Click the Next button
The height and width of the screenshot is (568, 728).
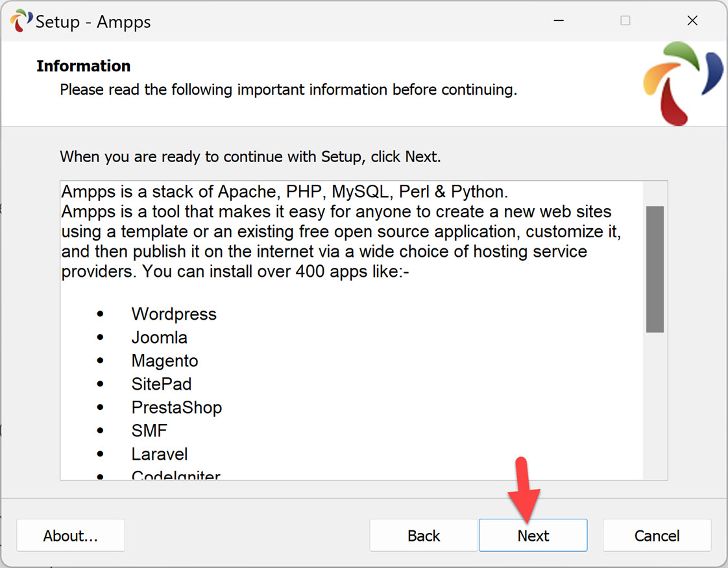pos(533,535)
